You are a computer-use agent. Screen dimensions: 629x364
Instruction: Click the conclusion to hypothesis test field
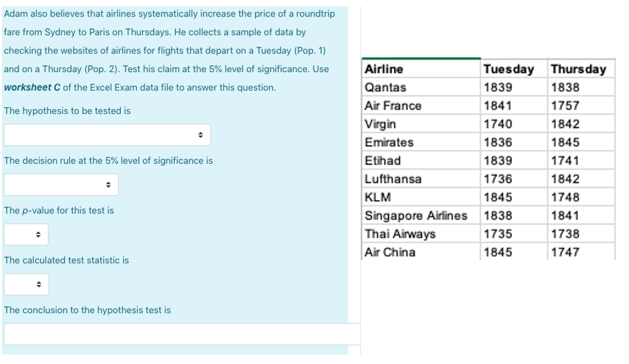point(182,334)
